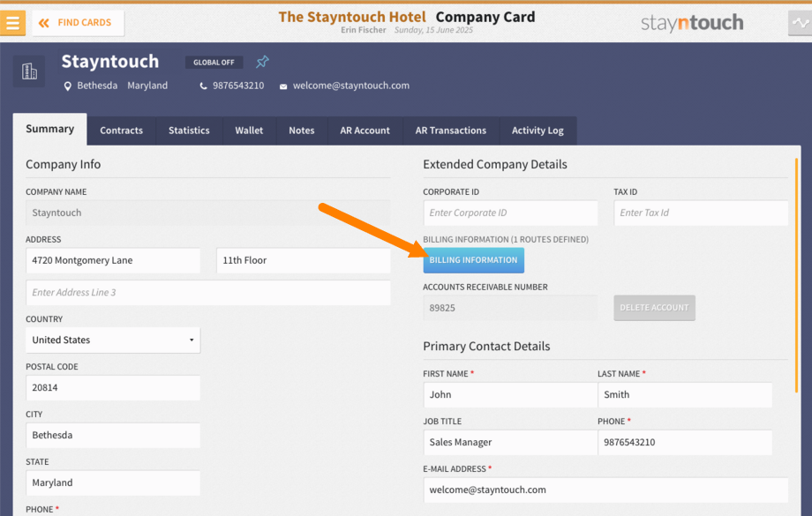Edit the Last Name field showing Smith
Viewport: 812px width, 516px height.
[685, 395]
